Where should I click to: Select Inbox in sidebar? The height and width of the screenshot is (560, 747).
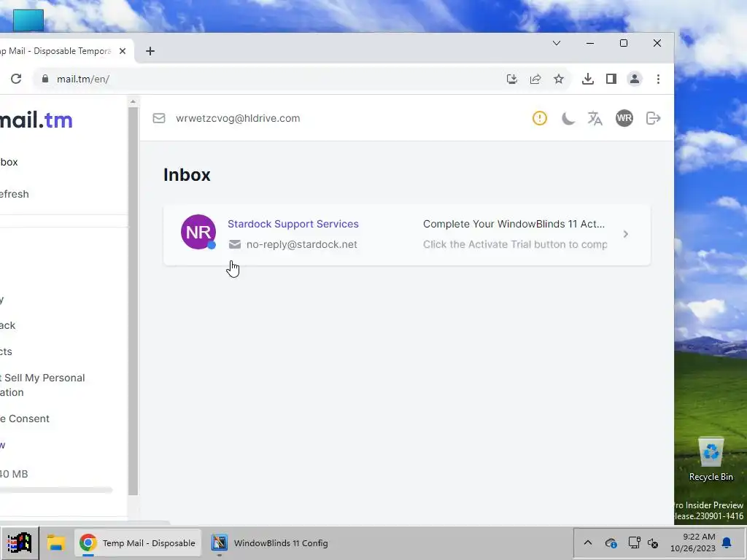9,162
